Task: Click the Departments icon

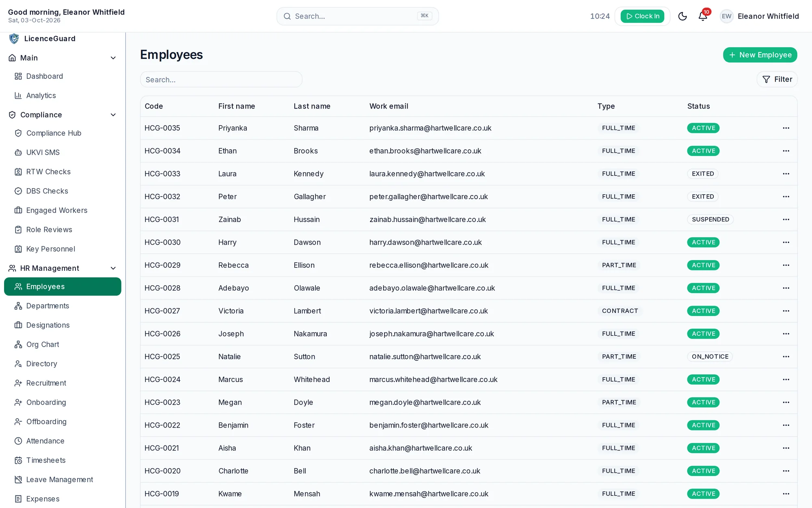Action: click(18, 306)
